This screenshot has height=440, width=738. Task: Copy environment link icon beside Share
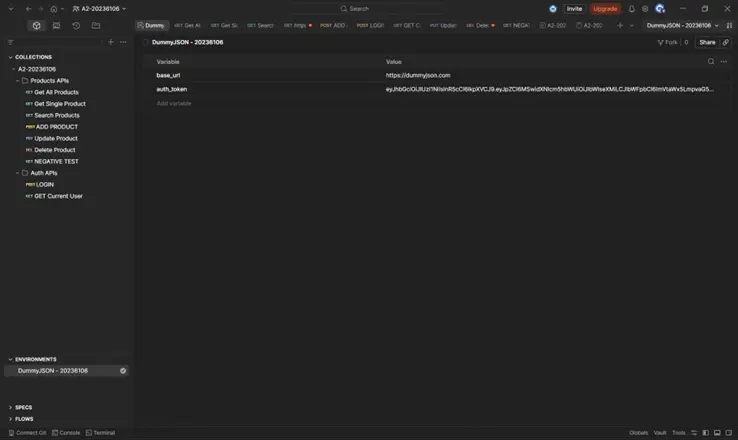pos(725,42)
